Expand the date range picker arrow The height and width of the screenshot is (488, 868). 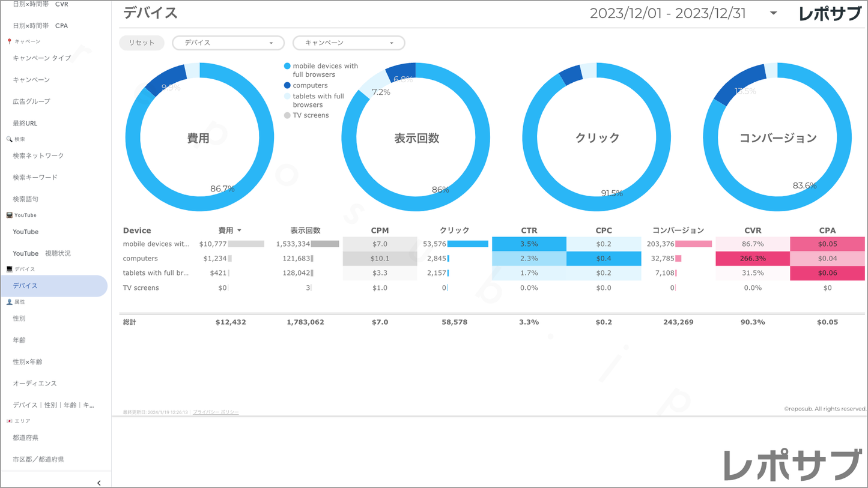click(x=773, y=13)
